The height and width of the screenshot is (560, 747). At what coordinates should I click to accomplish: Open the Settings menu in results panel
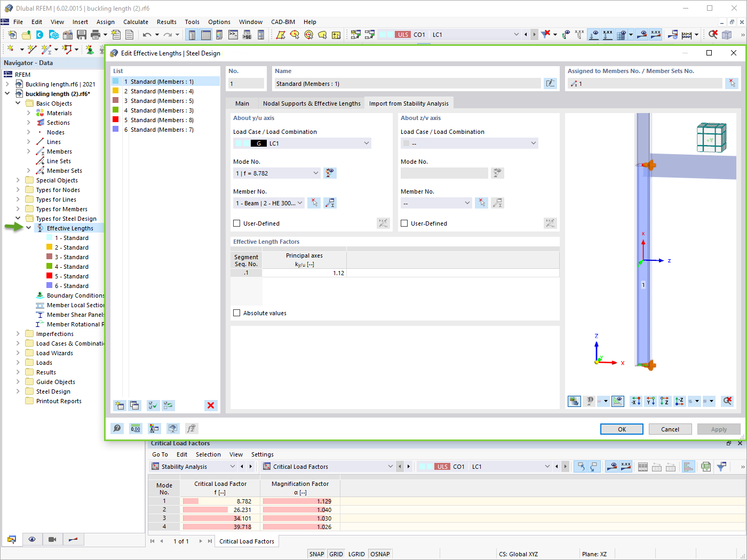[263, 454]
